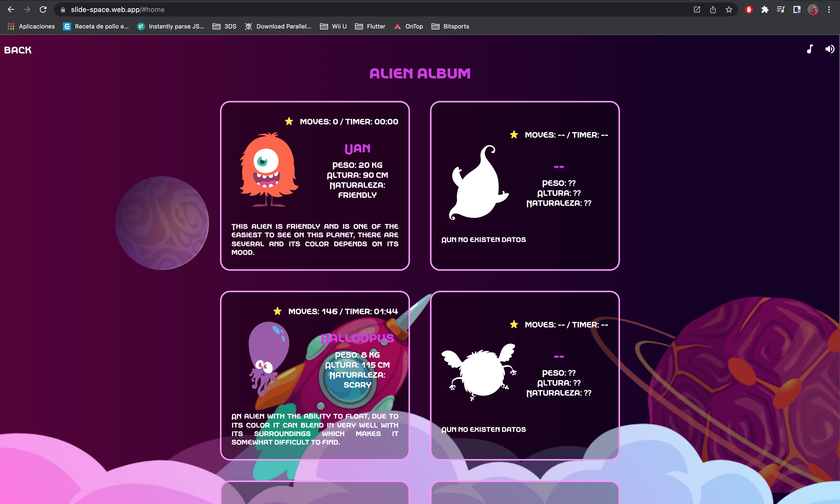This screenshot has width=840, height=504.
Task: Reload the page with refresh icon
Action: click(43, 9)
